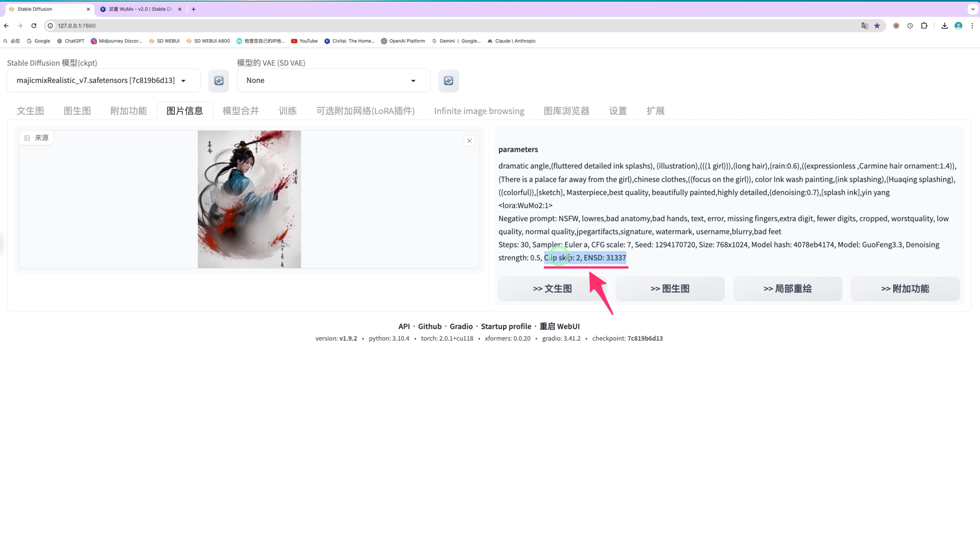Activate the WuMo v2.0 browser tab
Viewport: 980px width, 553px height.
click(x=141, y=9)
